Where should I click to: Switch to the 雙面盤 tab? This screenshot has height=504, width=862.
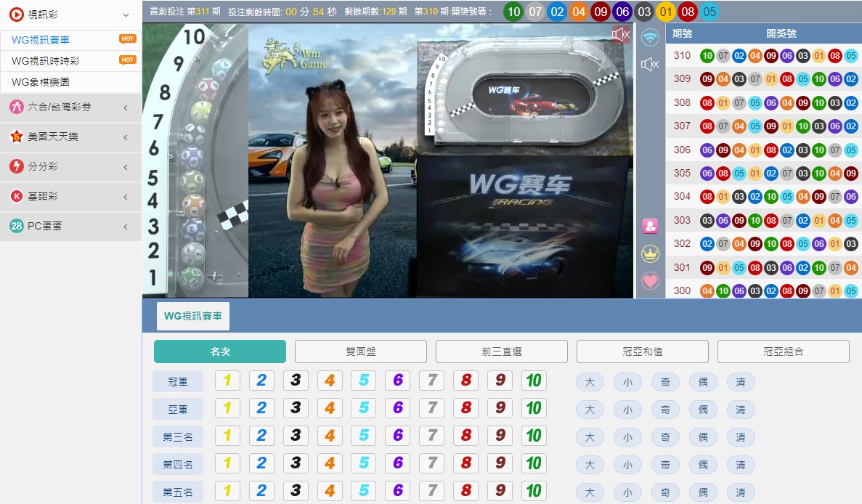coord(361,351)
